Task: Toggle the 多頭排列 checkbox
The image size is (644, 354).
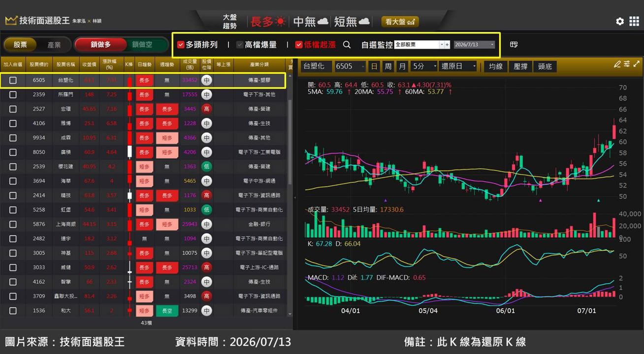Action: click(181, 45)
